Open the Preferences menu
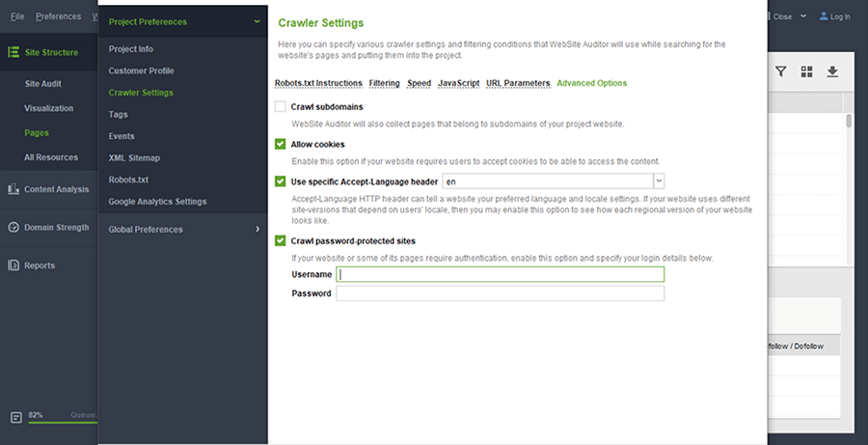The image size is (868, 445). (58, 16)
